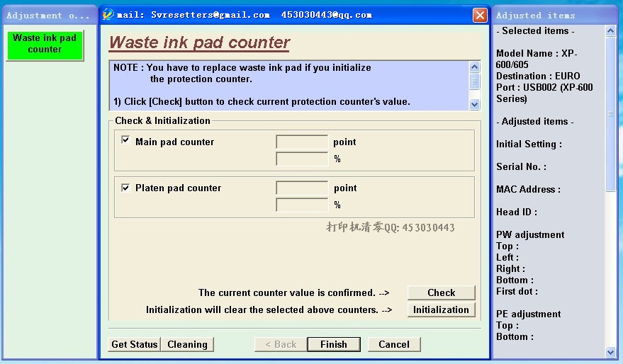Click the Adjusted items panel scroll up arrow

(610, 31)
